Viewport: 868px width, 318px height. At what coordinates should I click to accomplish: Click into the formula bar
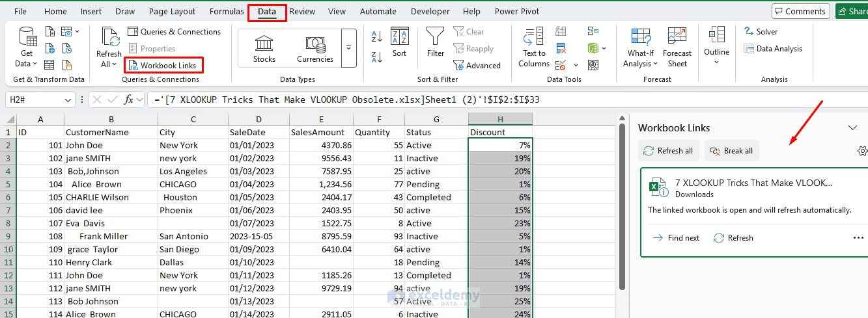(508, 99)
